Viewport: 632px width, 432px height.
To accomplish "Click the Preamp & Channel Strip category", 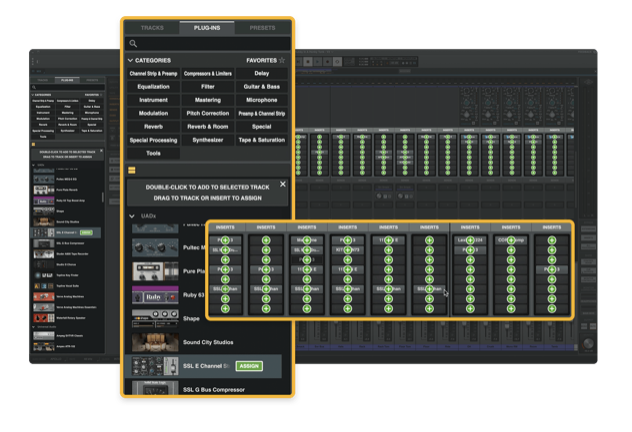I will coord(262,113).
